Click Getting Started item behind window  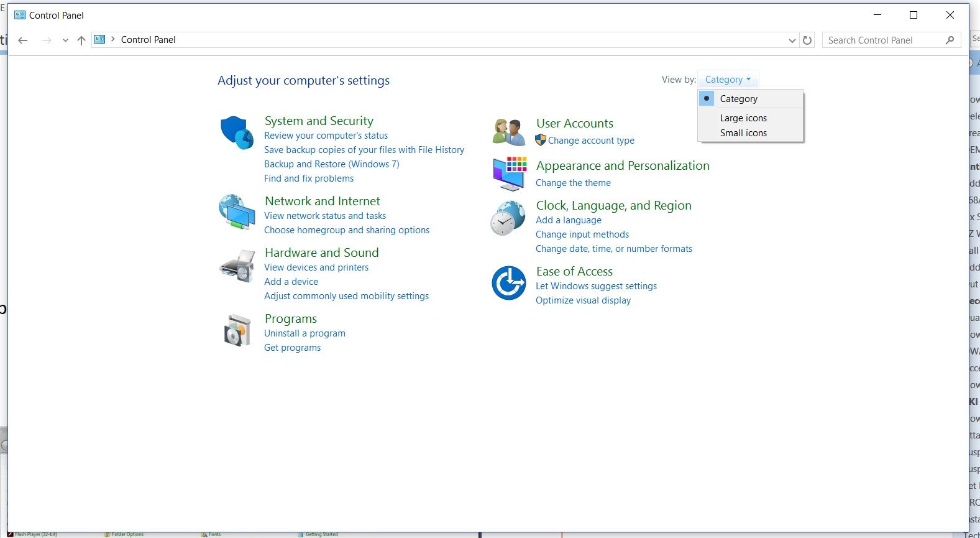pos(318,534)
